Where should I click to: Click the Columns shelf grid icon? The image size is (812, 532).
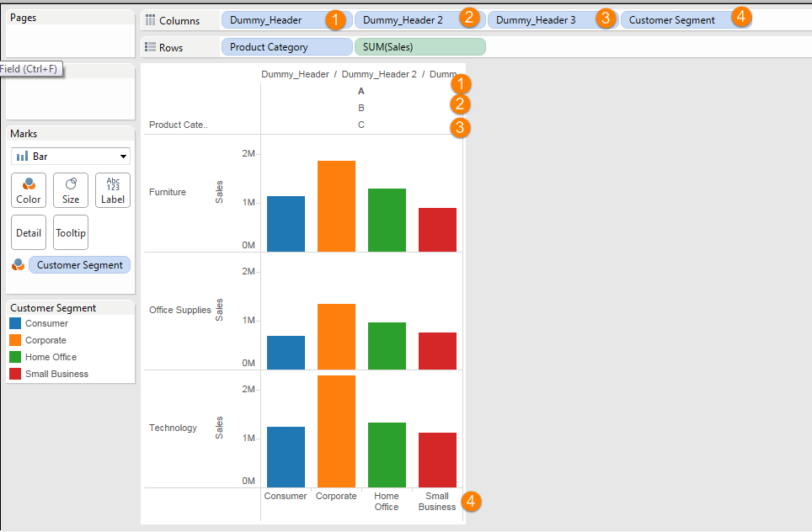pyautogui.click(x=150, y=20)
